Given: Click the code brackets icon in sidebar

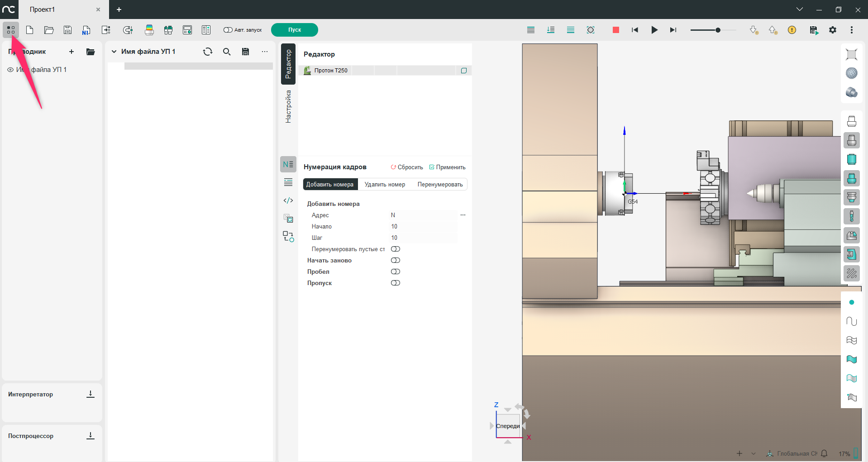Looking at the screenshot, I should (288, 200).
